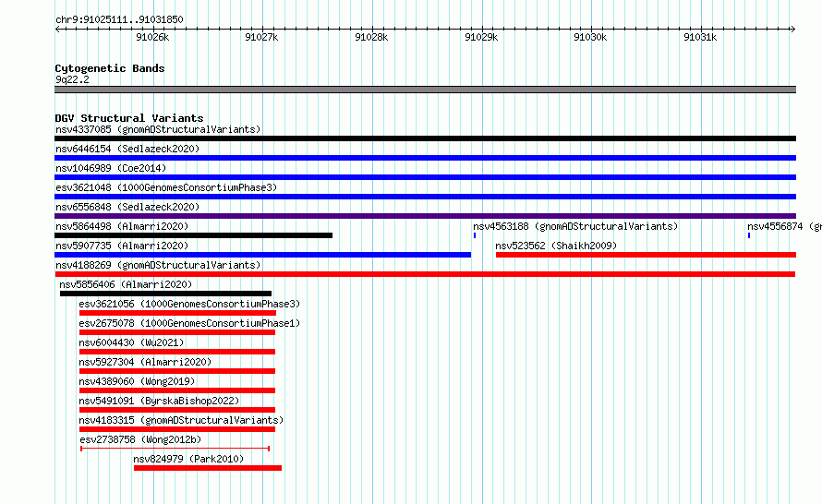
Task: Click the 91030k ruler tick label
Action: [590, 37]
